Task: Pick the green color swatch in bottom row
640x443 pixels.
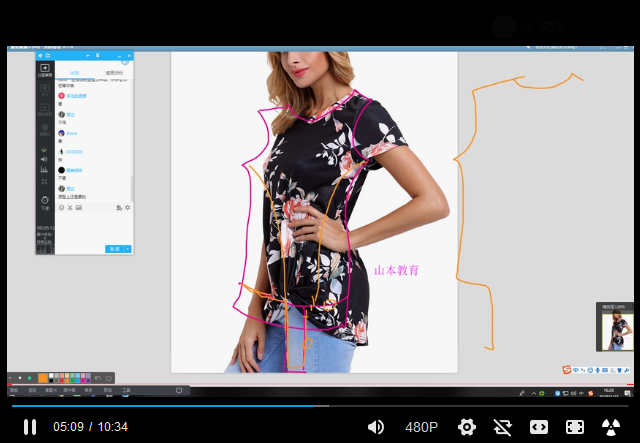Action: click(72, 380)
